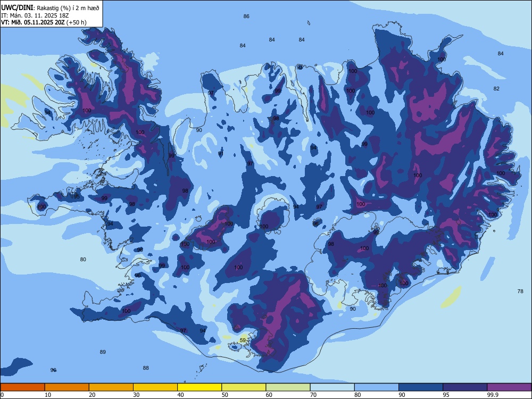Viewport: 532px width, 399px height.
Task: Pick the bright yellow 40–50 legend swatch
Action: tap(199, 387)
